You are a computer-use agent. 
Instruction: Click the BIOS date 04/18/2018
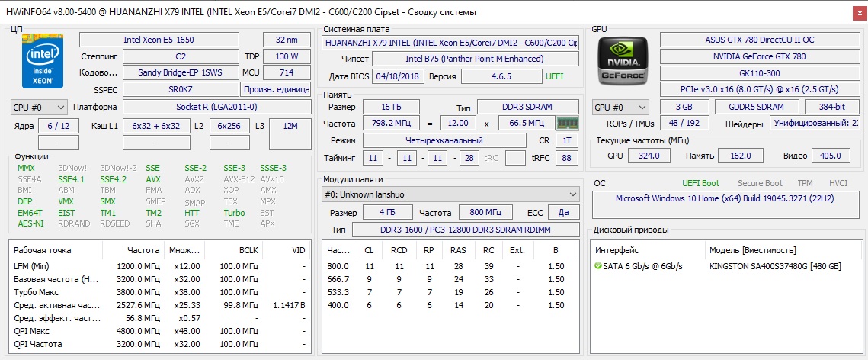click(398, 76)
